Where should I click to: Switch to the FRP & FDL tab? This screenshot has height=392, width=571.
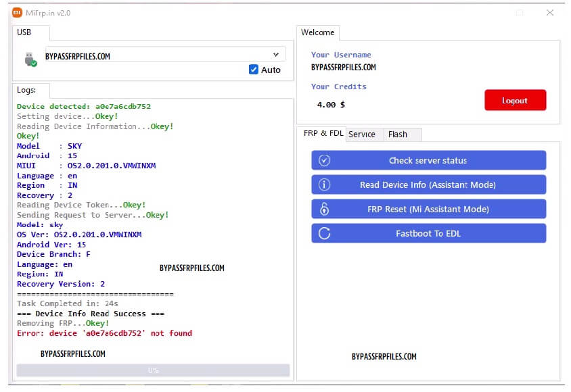click(x=323, y=133)
